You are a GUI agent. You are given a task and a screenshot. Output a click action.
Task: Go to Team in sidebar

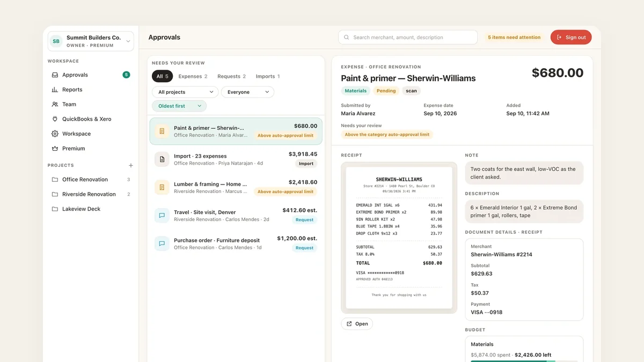tap(91, 105)
